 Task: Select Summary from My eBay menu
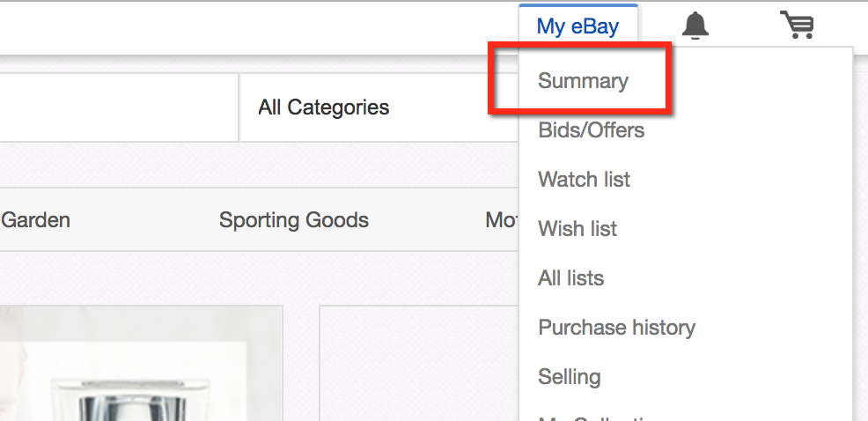(x=583, y=81)
